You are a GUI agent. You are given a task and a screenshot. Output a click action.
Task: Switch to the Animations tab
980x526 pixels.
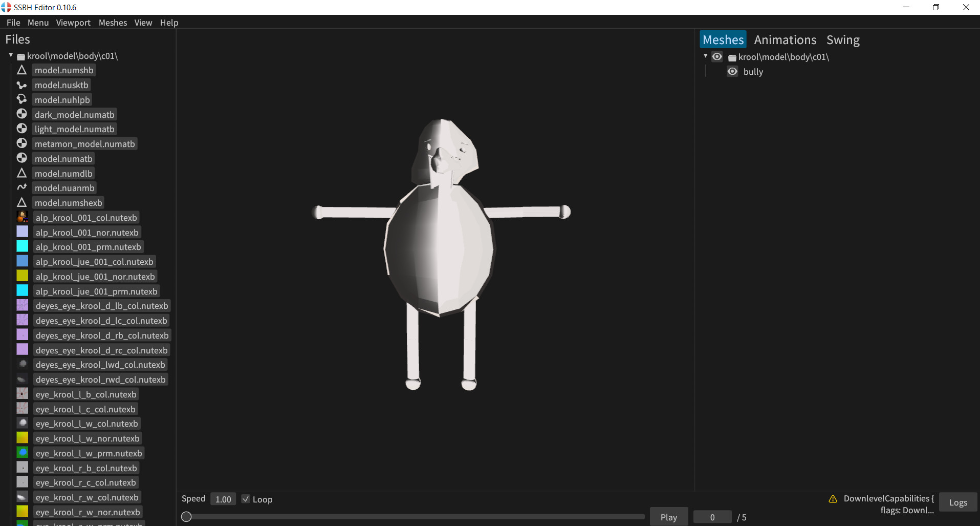coord(785,40)
